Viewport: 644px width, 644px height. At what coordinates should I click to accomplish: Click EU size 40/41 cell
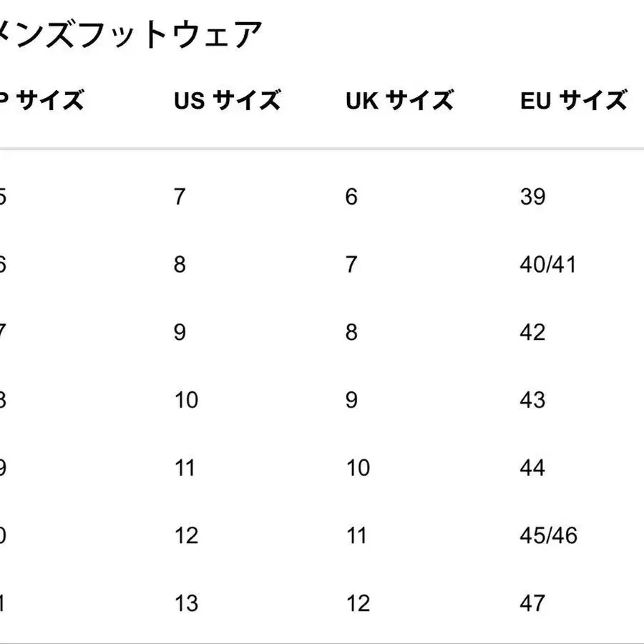point(548,265)
